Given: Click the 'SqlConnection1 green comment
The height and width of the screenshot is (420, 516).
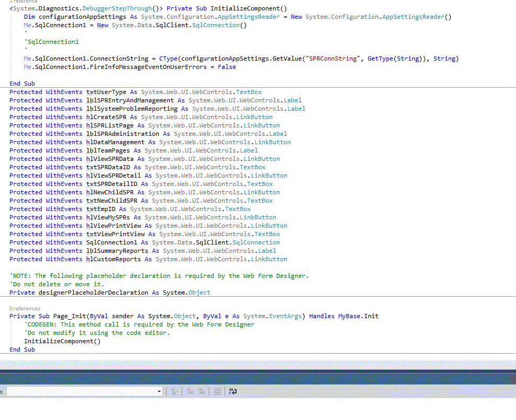Looking at the screenshot, I should click(51, 42).
